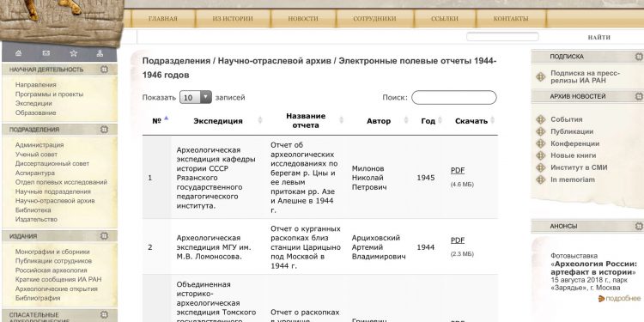The width and height of the screenshot is (644, 322).
Task: Follow the подробнее link
Action: pos(623,299)
